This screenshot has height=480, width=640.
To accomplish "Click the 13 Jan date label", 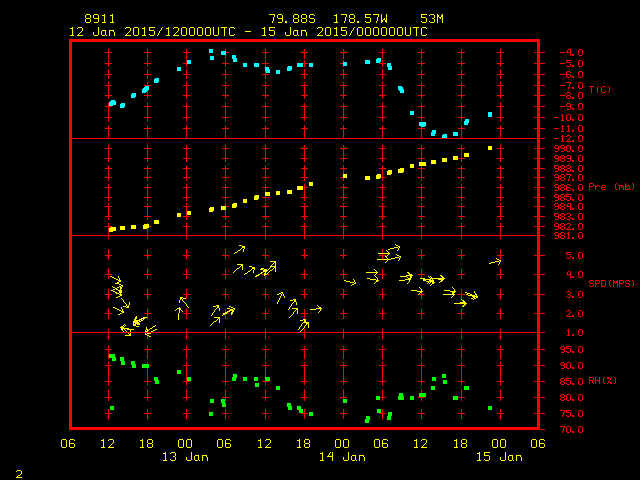I will pos(185,457).
